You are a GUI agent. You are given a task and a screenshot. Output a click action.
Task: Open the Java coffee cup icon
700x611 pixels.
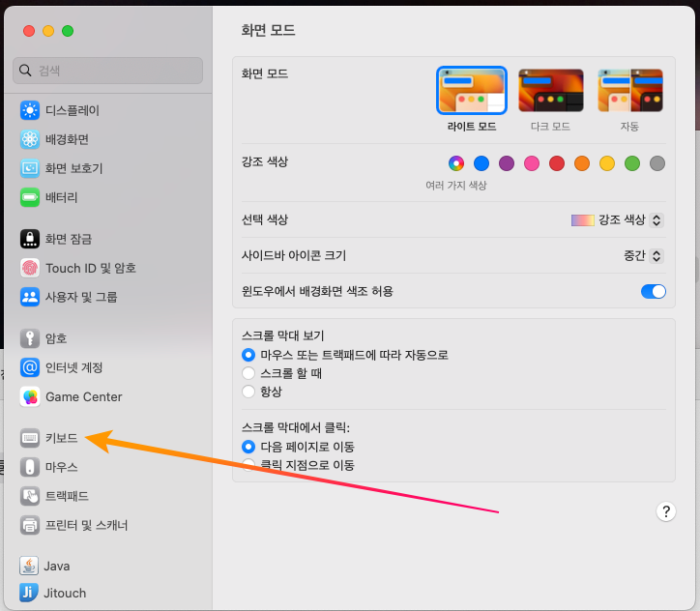29,566
